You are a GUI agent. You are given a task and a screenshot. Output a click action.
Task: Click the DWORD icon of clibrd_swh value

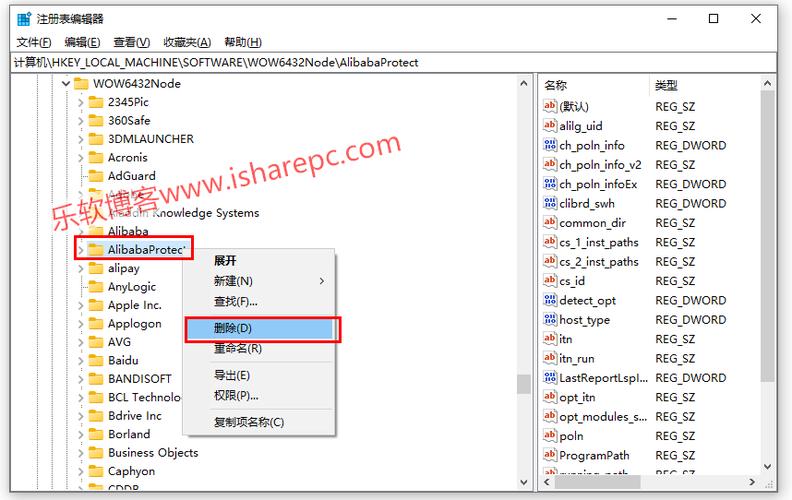tap(550, 203)
